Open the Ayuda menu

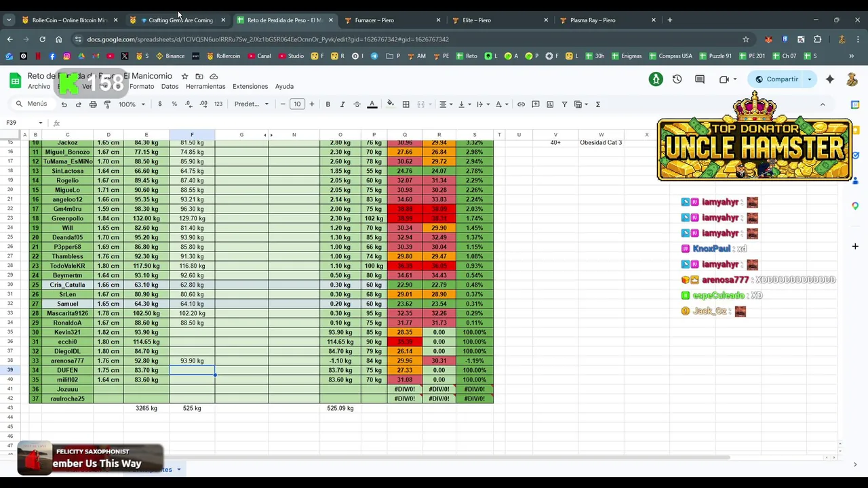tap(284, 87)
